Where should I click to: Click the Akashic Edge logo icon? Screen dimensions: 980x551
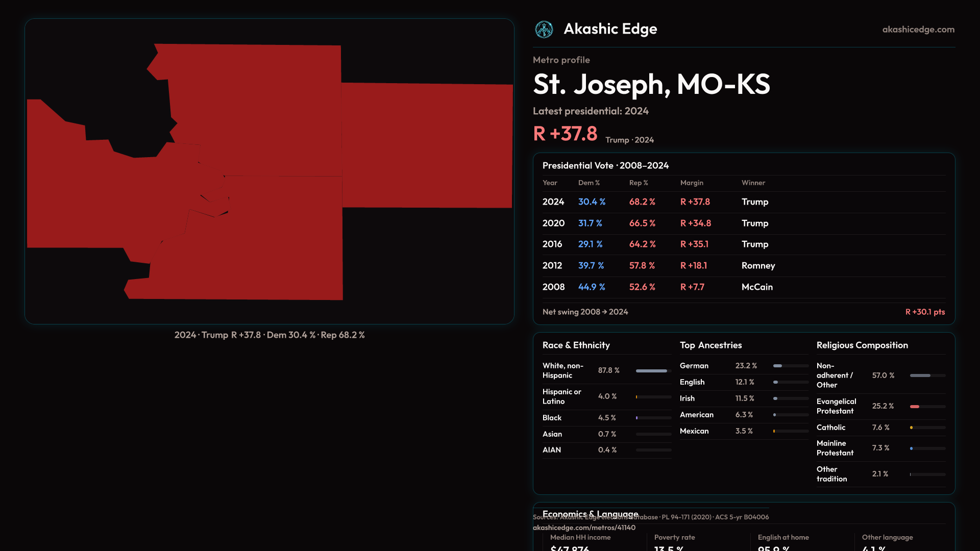[x=544, y=30]
